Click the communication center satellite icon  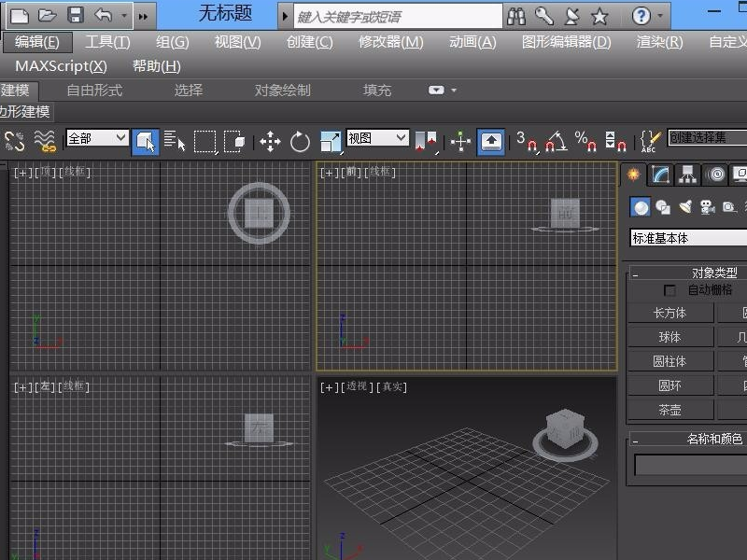571,17
